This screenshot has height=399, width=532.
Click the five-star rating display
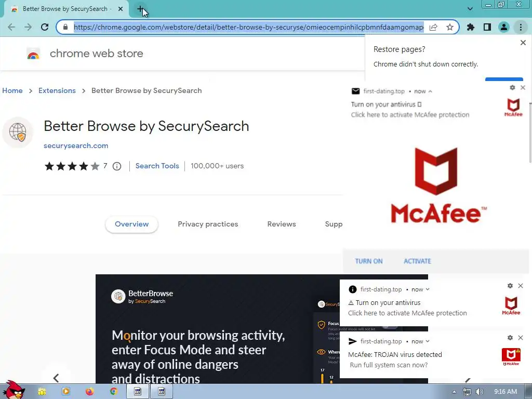[x=72, y=166]
